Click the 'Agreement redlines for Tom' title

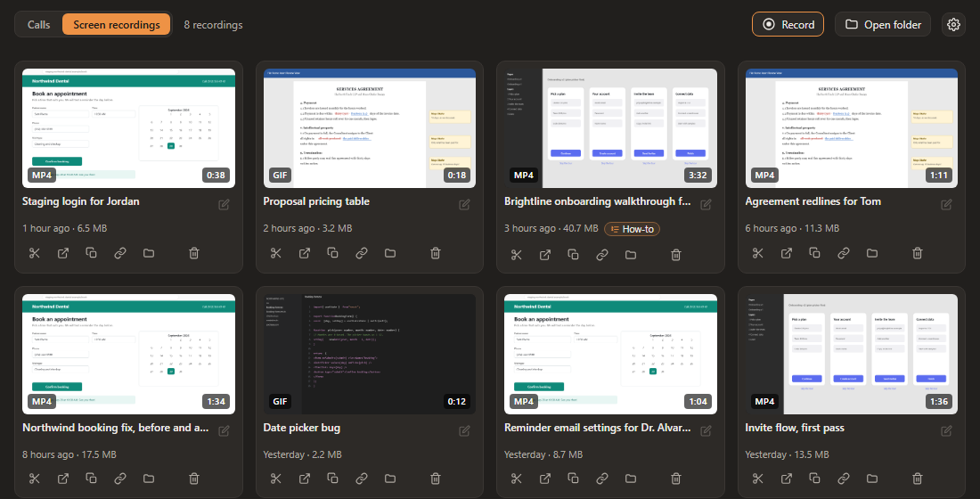pyautogui.click(x=813, y=201)
